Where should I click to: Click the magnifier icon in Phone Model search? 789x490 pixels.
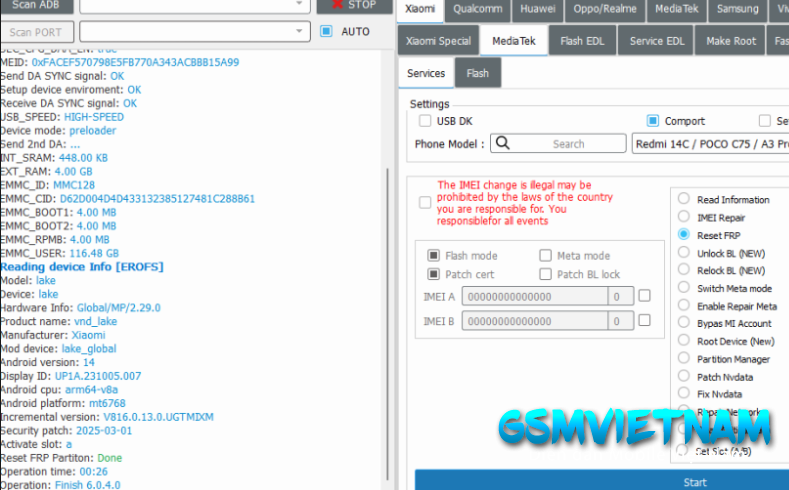pos(501,144)
